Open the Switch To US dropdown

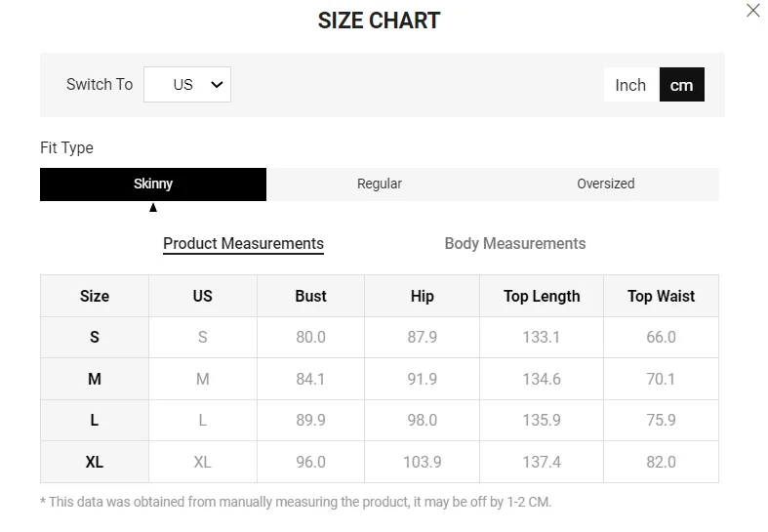[187, 85]
